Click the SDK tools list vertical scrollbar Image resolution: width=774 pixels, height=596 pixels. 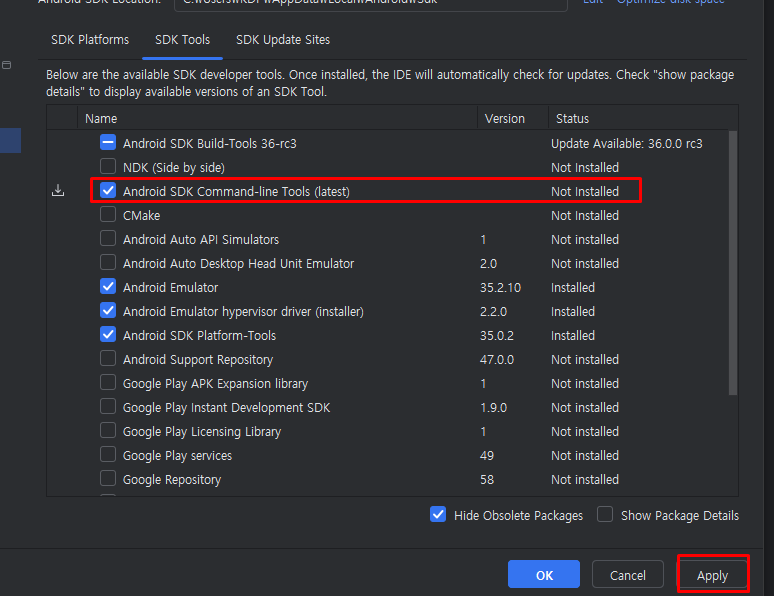[733, 263]
